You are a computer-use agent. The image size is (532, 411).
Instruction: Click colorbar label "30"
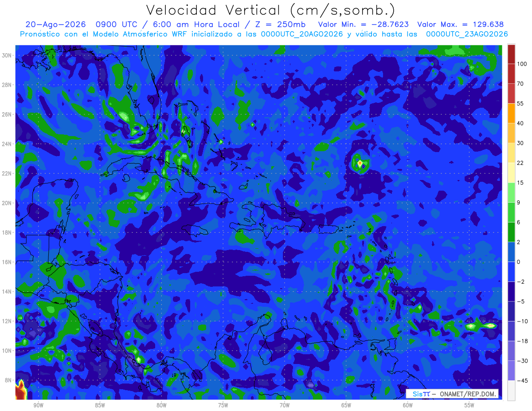click(520, 143)
